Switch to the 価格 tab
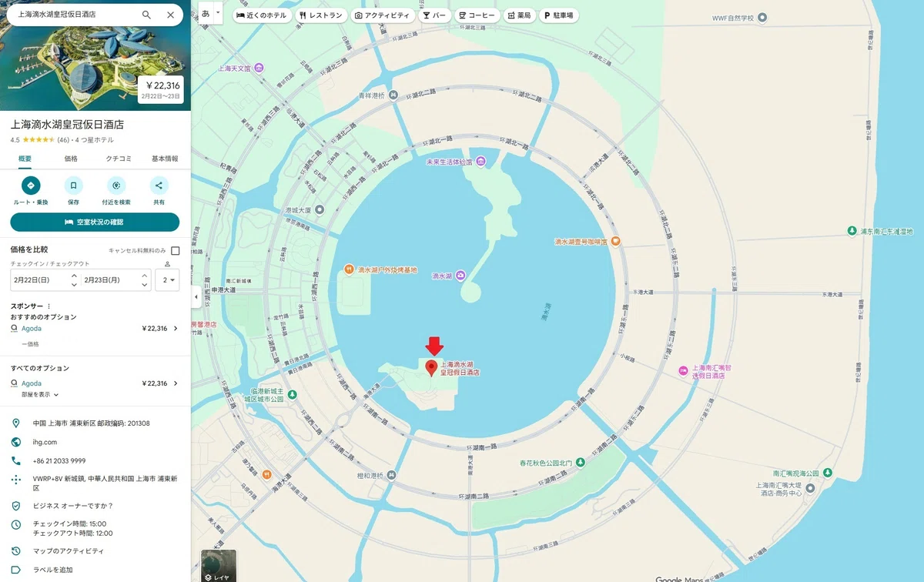This screenshot has width=924, height=582. point(71,159)
